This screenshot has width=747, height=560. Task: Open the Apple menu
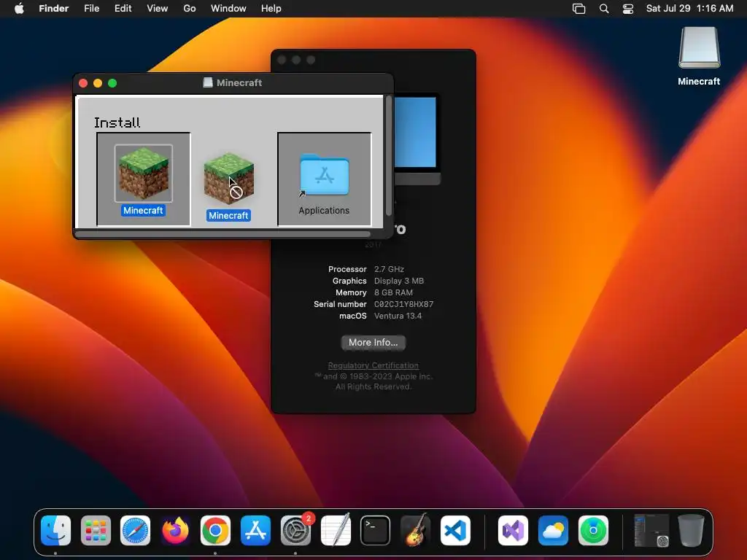coord(19,9)
